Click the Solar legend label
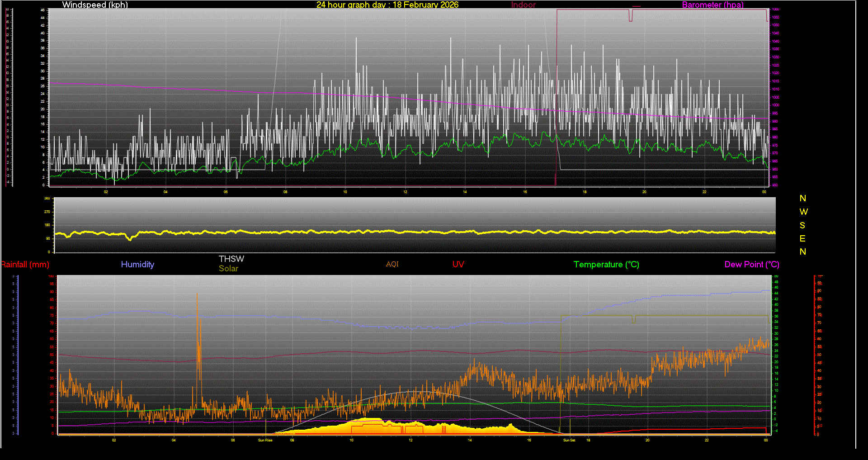The height and width of the screenshot is (460, 868). (x=228, y=269)
